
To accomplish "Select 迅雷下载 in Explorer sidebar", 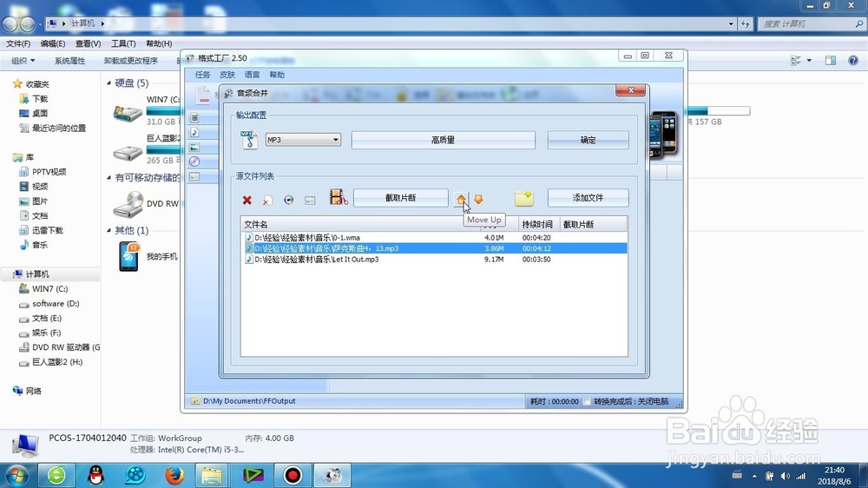I will (47, 230).
